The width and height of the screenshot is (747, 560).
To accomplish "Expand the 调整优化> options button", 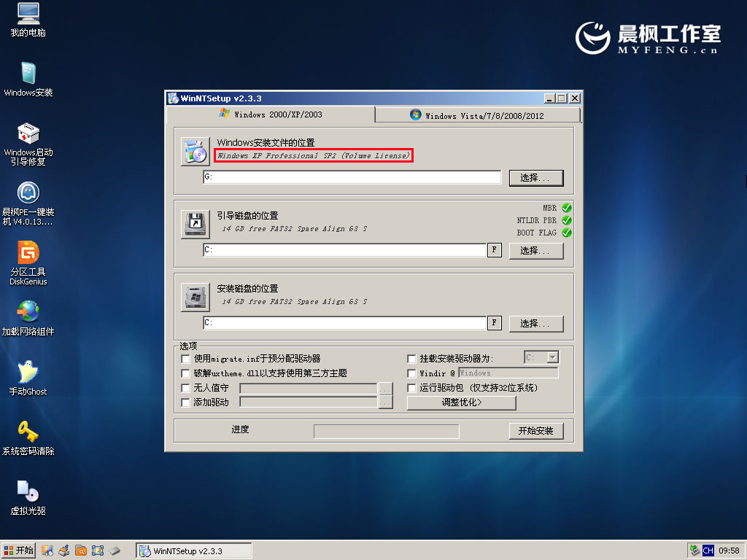I will [461, 402].
